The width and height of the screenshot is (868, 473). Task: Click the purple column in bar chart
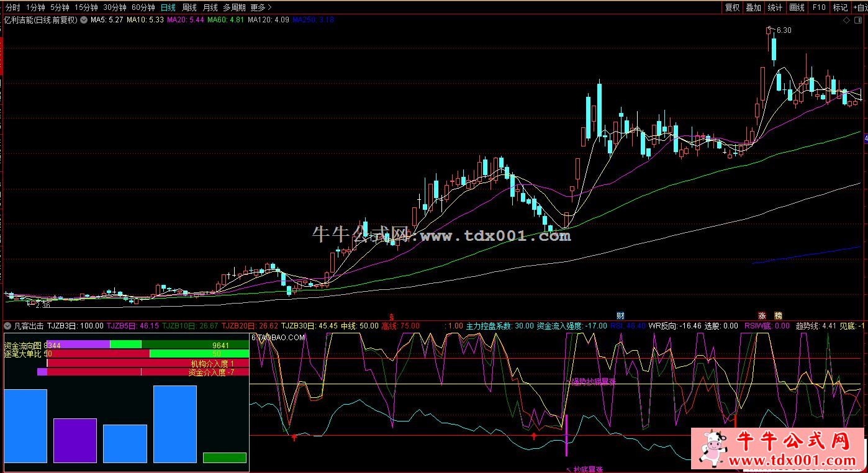(x=75, y=441)
